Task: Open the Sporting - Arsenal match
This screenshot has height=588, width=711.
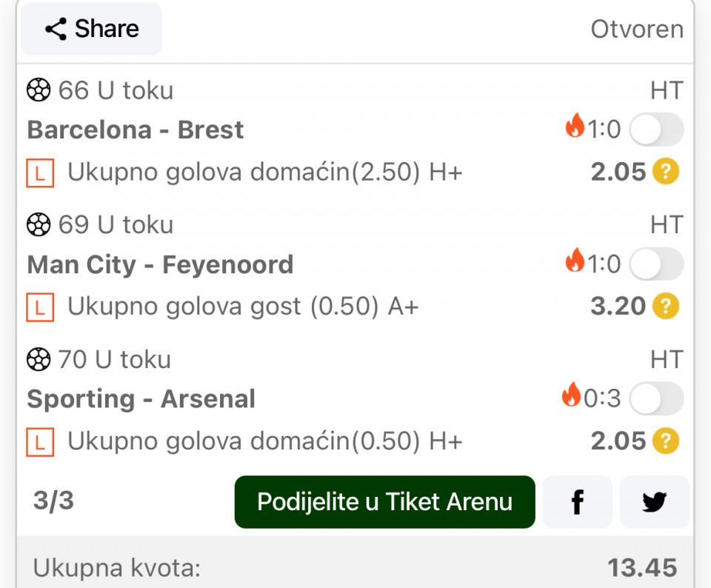Action: [141, 399]
